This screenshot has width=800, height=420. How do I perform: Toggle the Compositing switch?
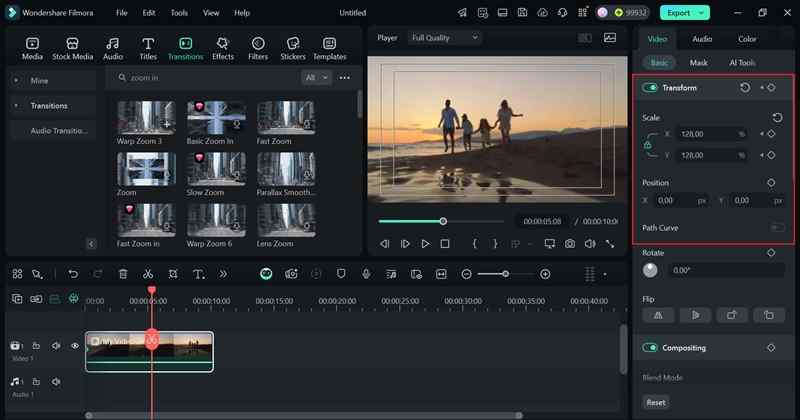(x=650, y=348)
